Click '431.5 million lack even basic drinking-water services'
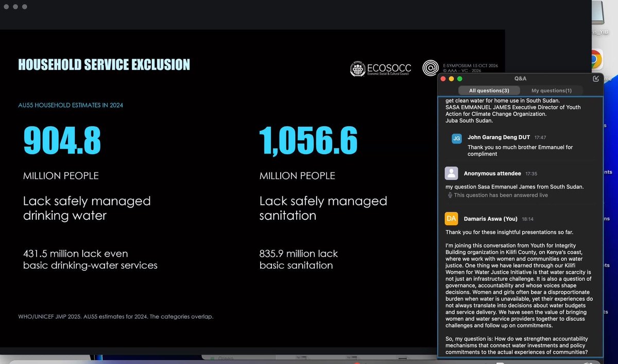The image size is (618, 364). coord(90,259)
